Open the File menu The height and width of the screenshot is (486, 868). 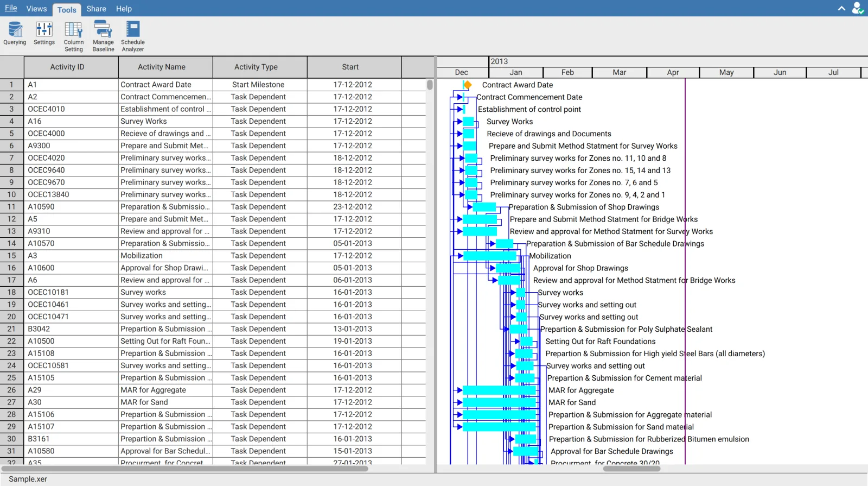click(x=11, y=8)
